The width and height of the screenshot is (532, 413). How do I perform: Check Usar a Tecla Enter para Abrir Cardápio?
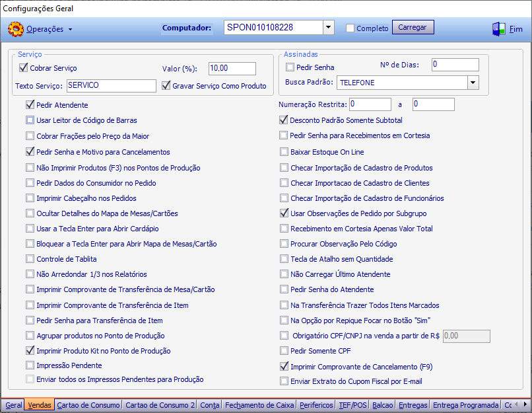(30, 229)
